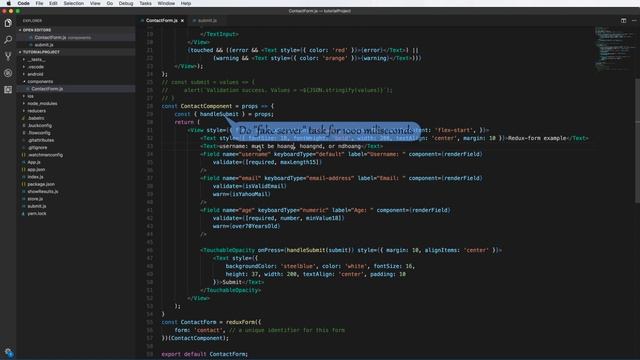Open the Edit menu
The height and width of the screenshot is (360, 640).
tap(53, 3)
